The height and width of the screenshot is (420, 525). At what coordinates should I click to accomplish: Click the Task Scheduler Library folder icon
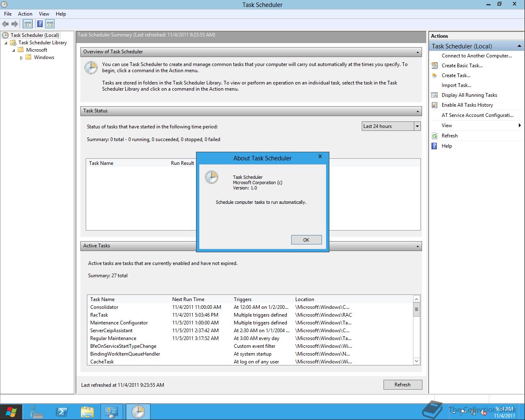13,43
